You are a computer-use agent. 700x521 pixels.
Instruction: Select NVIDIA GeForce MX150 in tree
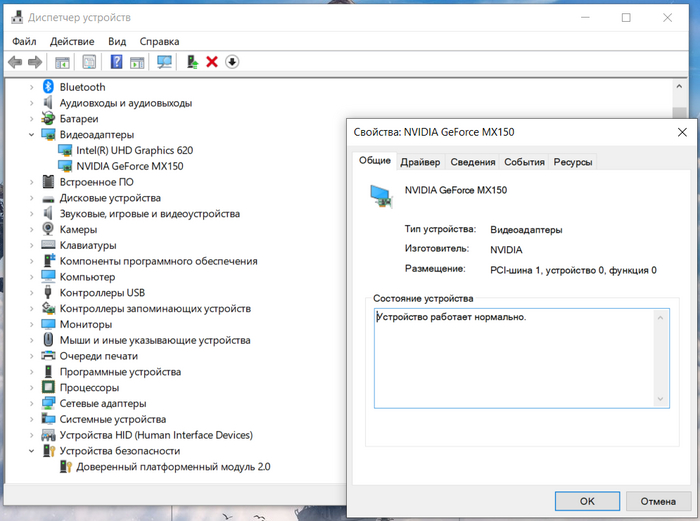(129, 166)
